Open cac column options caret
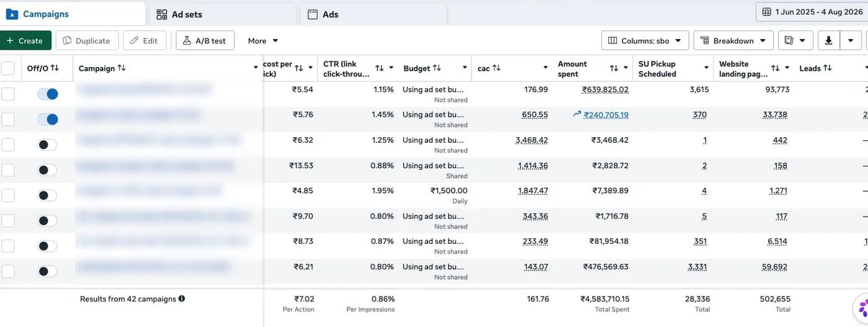This screenshot has height=327, width=868. click(x=546, y=68)
